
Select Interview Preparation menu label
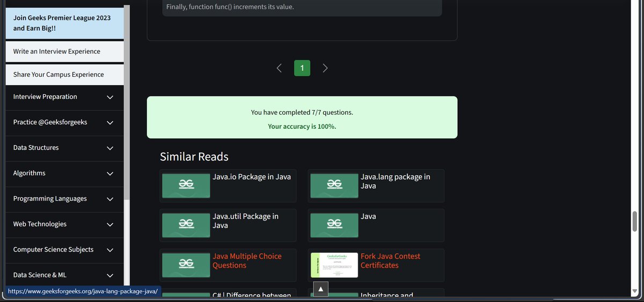45,97
